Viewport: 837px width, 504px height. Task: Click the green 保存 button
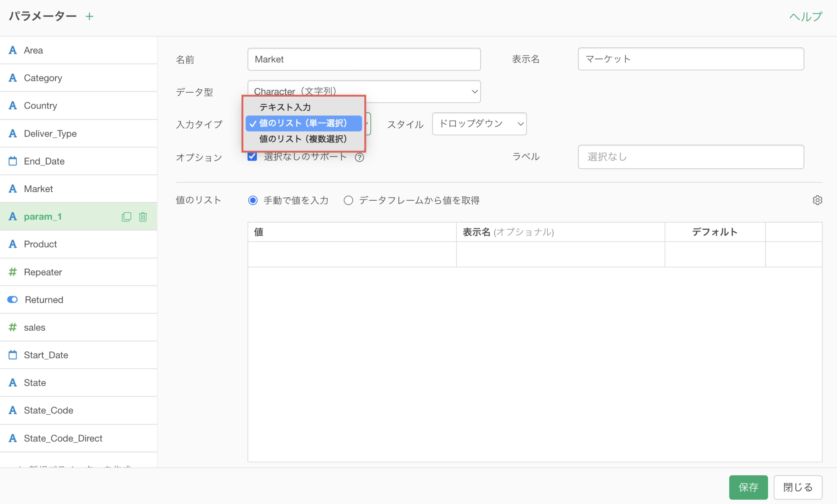coord(748,487)
